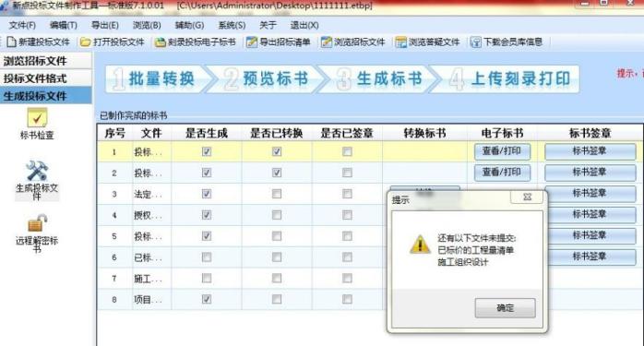Screen dimensions: 644x346
Task: Click 查看/打印 button in row 1
Action: (x=502, y=151)
